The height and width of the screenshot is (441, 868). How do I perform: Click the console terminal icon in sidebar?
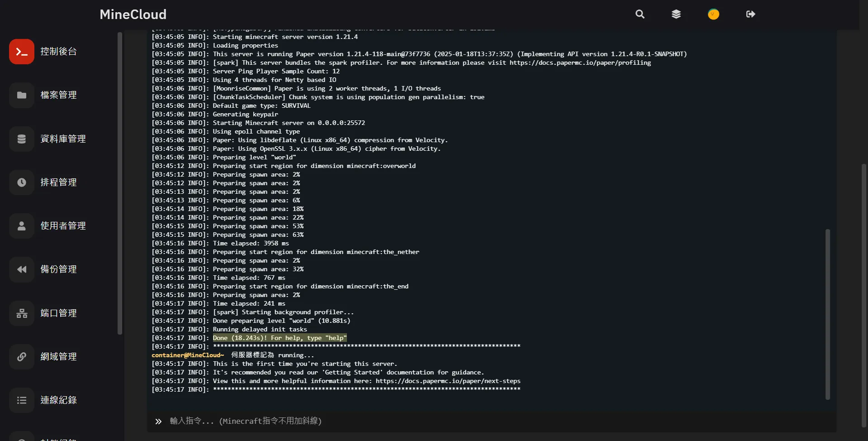(x=21, y=52)
